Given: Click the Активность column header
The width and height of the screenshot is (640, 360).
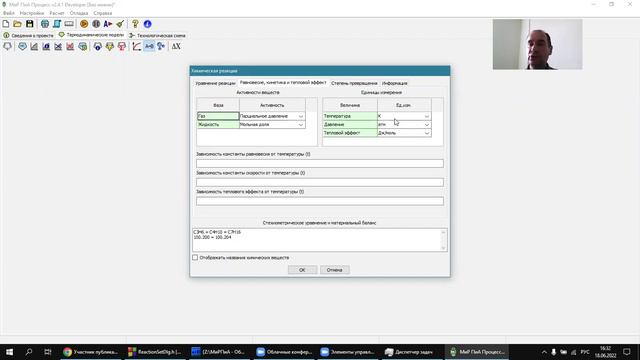Looking at the screenshot, I should click(272, 105).
